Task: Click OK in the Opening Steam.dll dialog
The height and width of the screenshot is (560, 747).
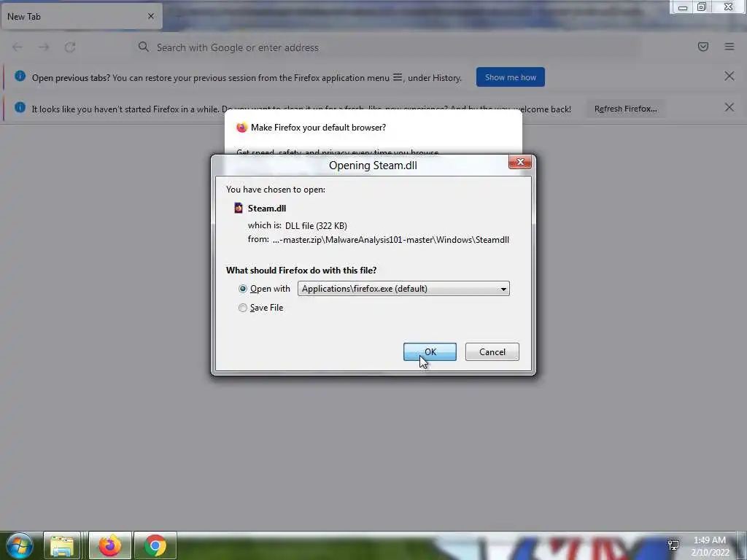Action: [x=430, y=352]
